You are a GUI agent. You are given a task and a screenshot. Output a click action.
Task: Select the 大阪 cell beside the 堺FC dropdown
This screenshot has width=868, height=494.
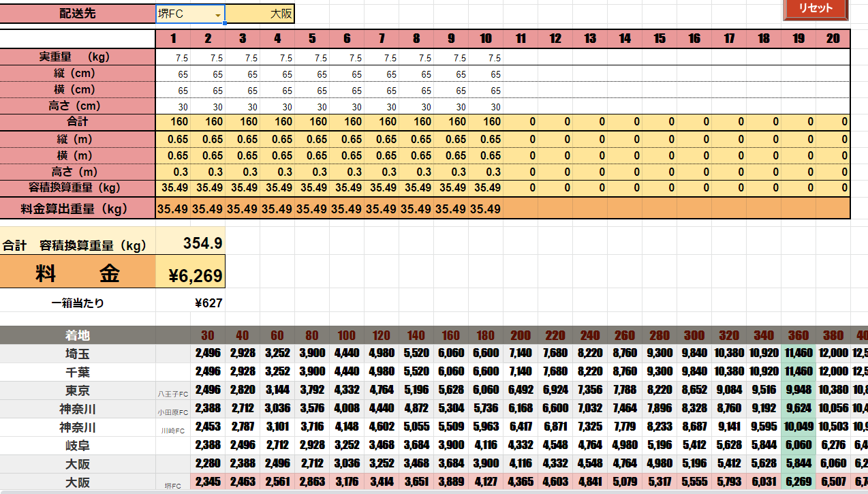click(x=260, y=14)
